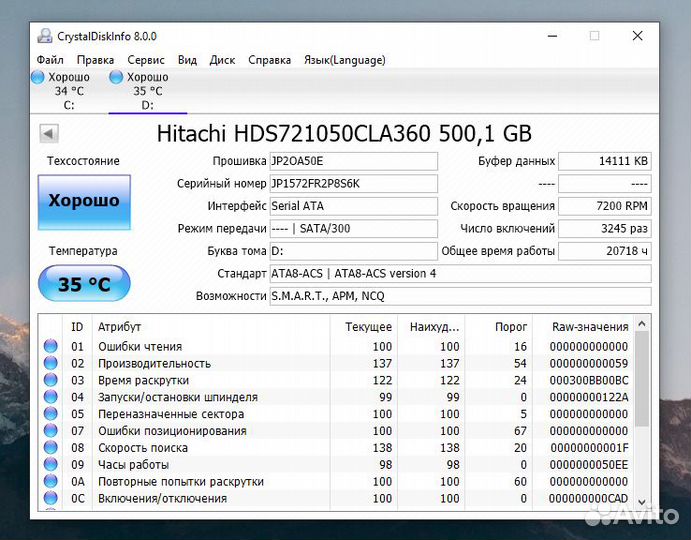This screenshot has height=540, width=691.
Task: Click the CrystalDiskInfo app icon in title bar
Action: pyautogui.click(x=45, y=36)
